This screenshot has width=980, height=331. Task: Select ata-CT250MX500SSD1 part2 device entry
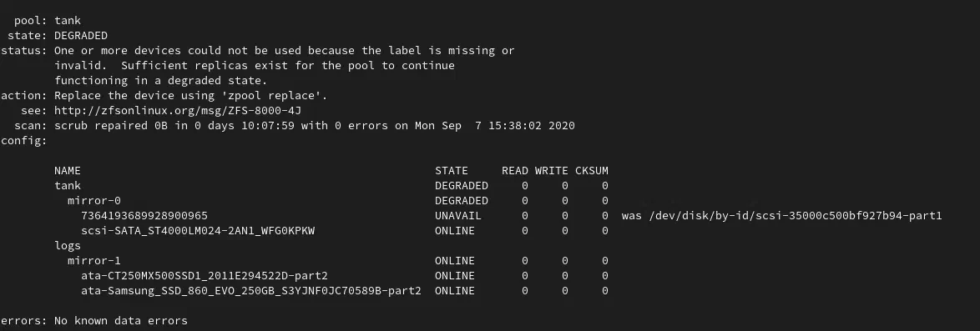click(x=205, y=275)
